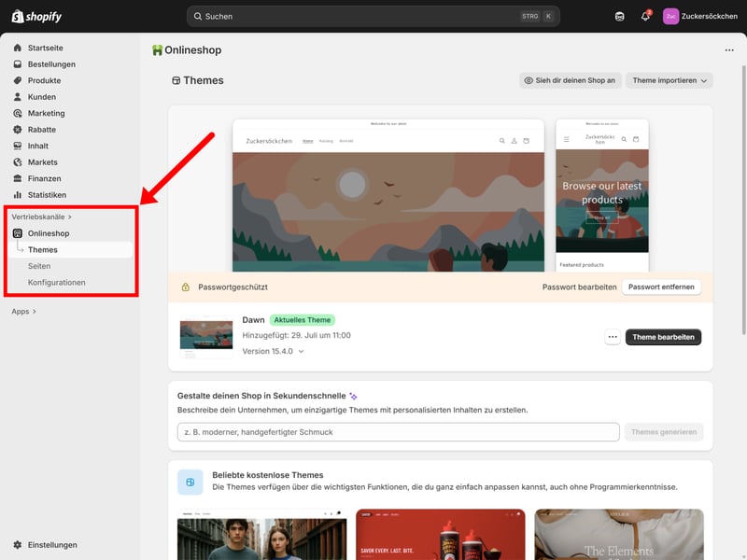747x560 pixels.
Task: Expand the Version 15.4.0 chevron
Action: tap(301, 352)
